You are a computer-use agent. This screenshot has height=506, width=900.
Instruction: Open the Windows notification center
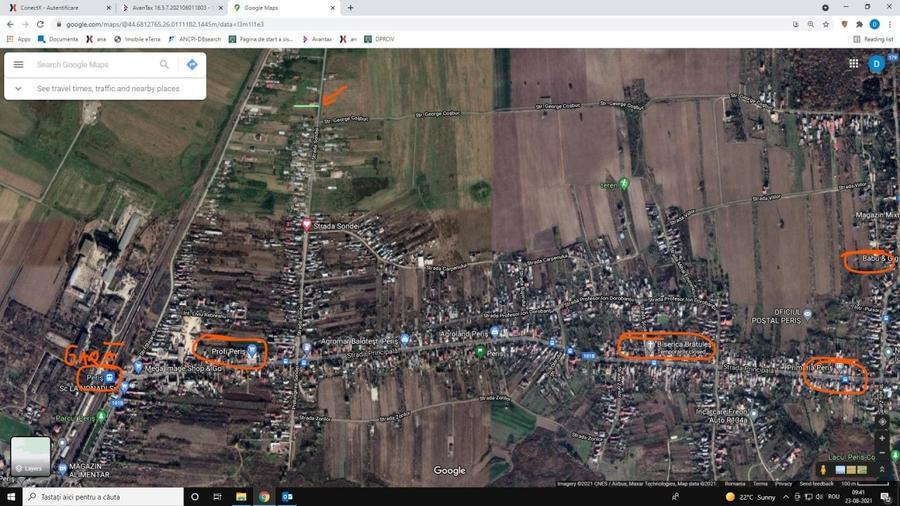point(886,497)
